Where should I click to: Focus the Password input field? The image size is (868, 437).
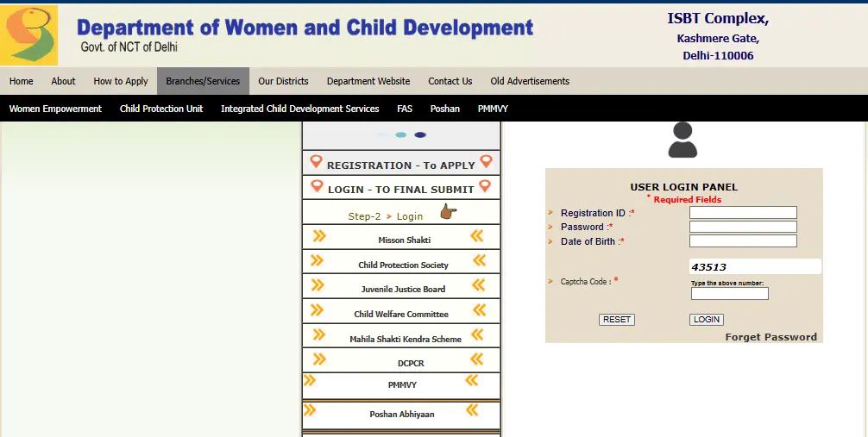click(743, 226)
